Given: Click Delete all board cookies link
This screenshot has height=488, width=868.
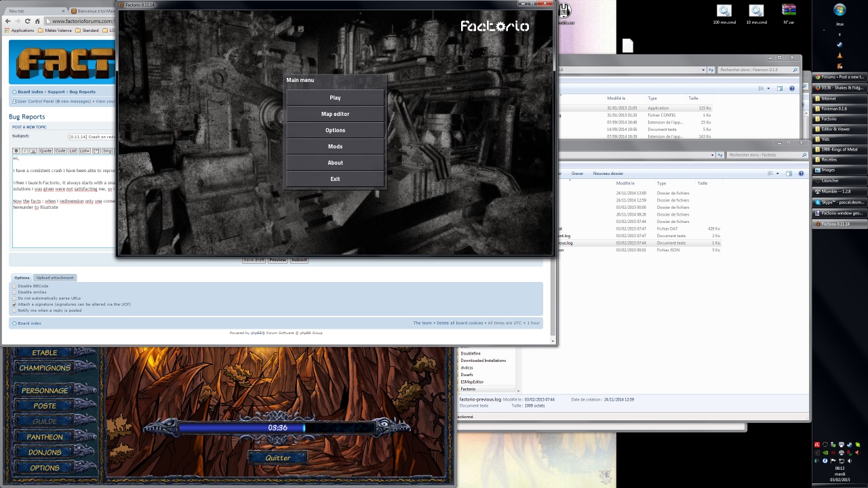Looking at the screenshot, I should pyautogui.click(x=460, y=323).
